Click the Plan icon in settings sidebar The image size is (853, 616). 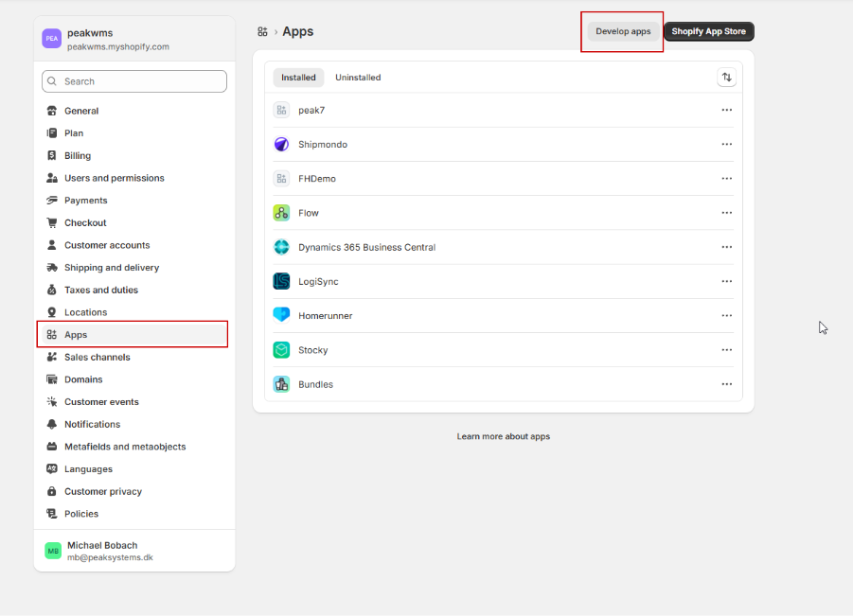click(52, 133)
